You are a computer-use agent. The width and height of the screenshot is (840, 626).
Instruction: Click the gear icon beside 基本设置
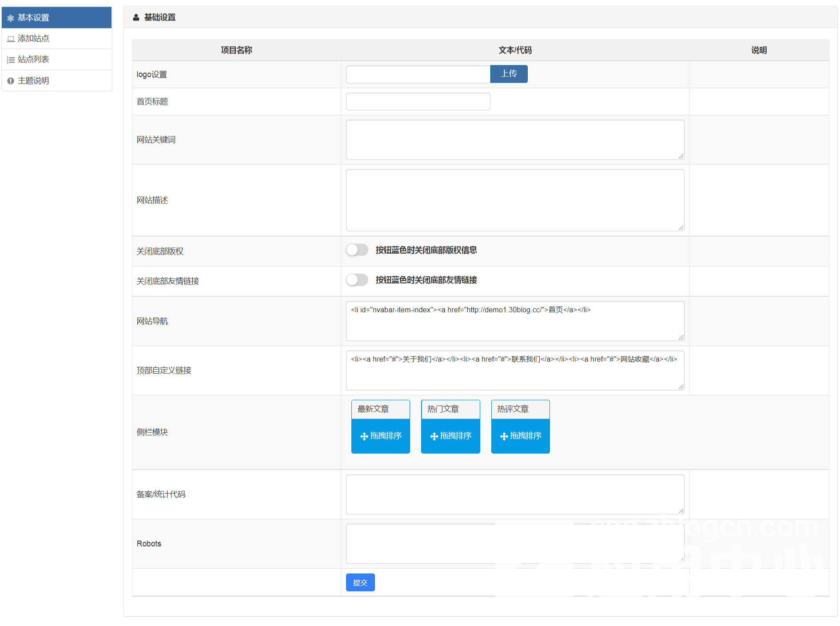(11, 18)
